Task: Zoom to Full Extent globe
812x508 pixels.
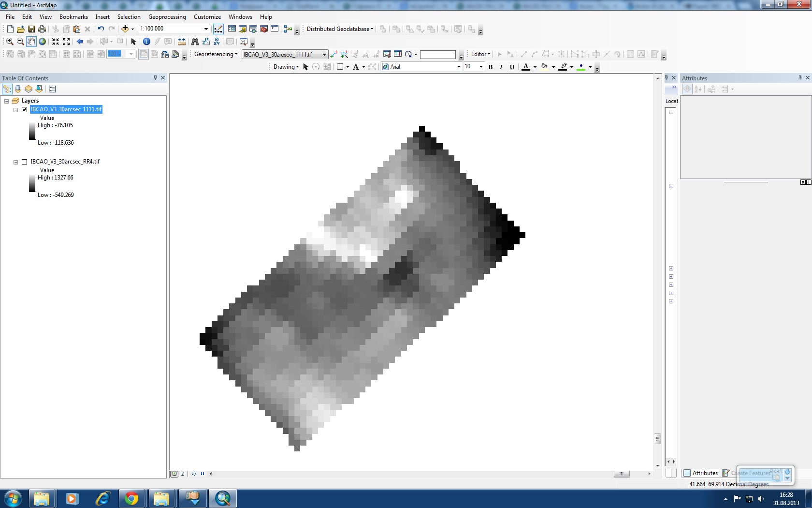Action: click(x=42, y=42)
